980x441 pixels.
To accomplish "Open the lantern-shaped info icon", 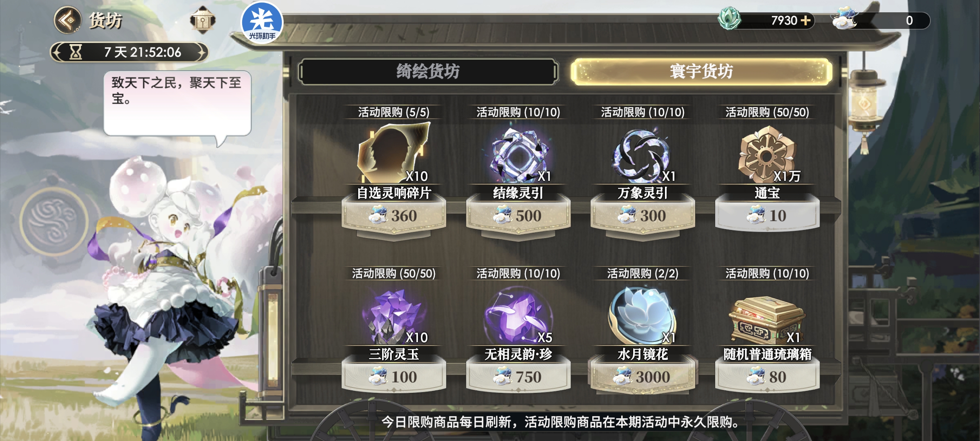I will coord(202,20).
